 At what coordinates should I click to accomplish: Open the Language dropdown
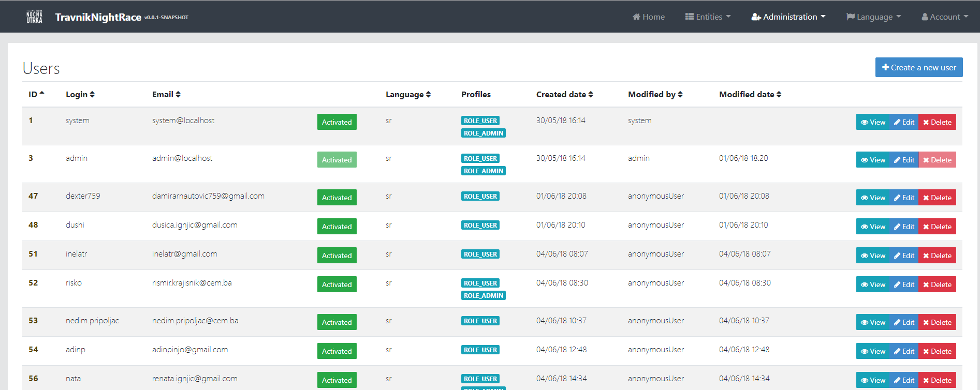pyautogui.click(x=874, y=17)
